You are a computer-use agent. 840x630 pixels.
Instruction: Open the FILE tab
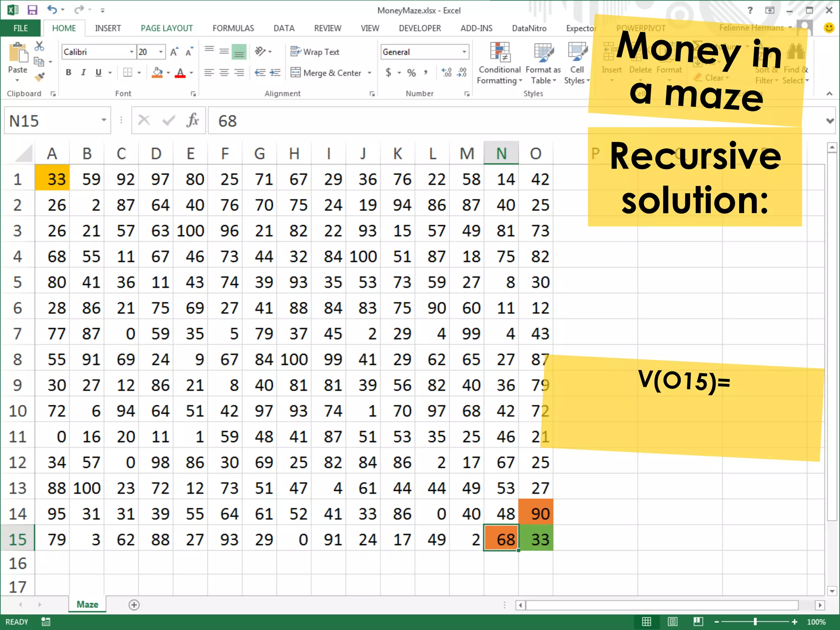point(21,28)
